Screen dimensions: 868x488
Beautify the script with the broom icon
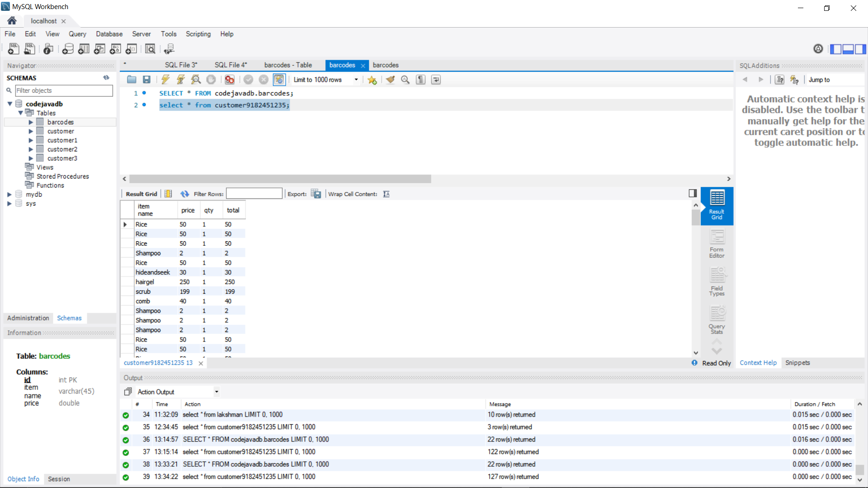tap(390, 80)
